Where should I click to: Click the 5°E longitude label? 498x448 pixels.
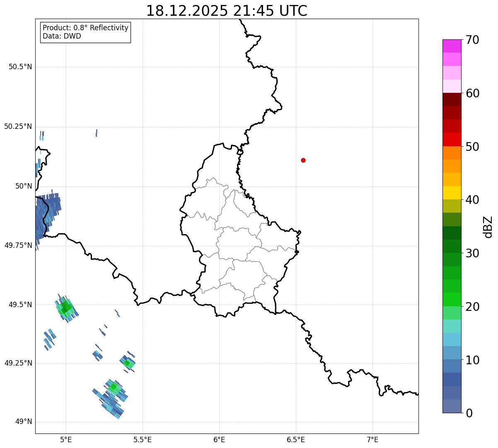point(66,440)
